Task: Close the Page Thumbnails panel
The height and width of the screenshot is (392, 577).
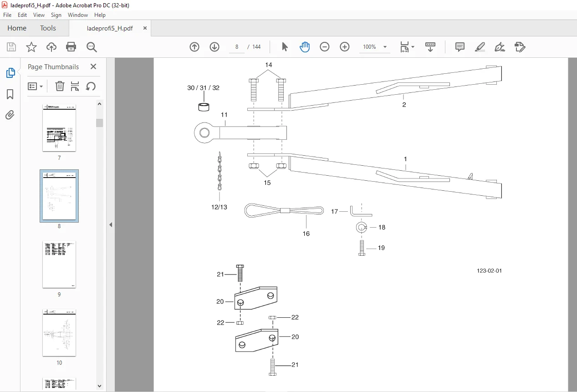Action: click(x=93, y=66)
